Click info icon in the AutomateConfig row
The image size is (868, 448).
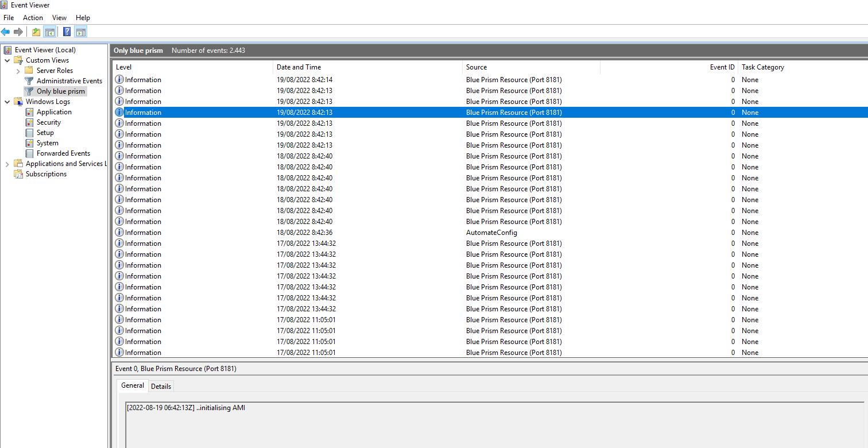click(119, 233)
